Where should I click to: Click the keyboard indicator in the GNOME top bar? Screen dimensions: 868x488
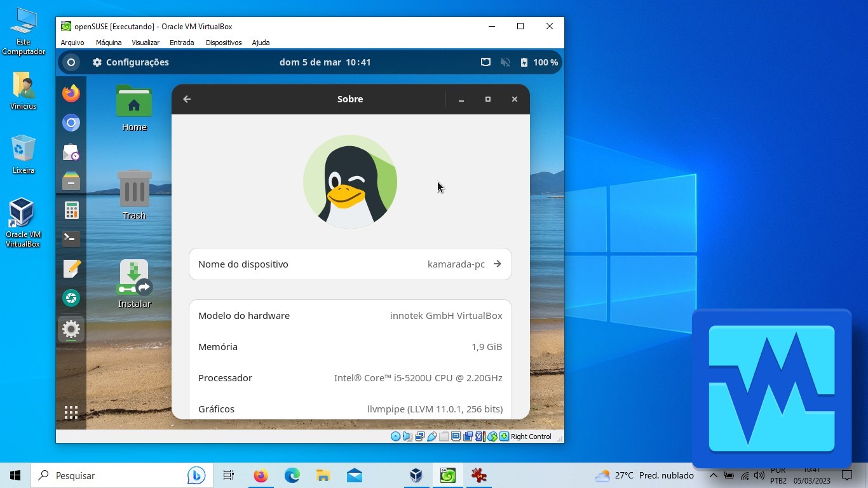click(485, 62)
